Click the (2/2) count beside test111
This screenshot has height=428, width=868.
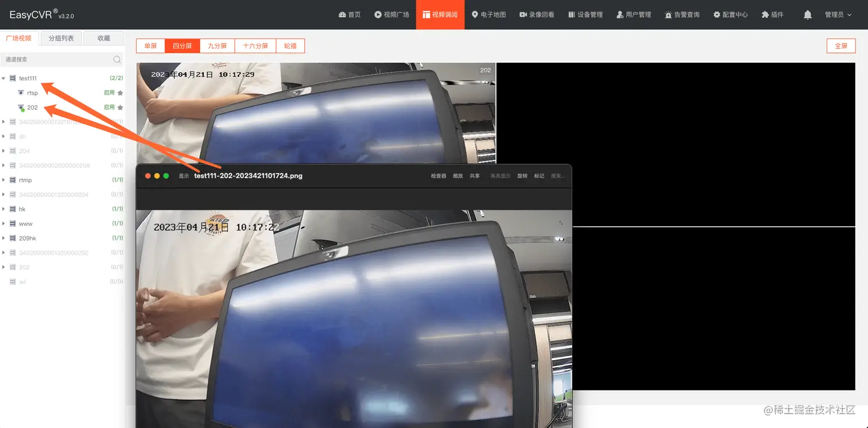click(117, 78)
